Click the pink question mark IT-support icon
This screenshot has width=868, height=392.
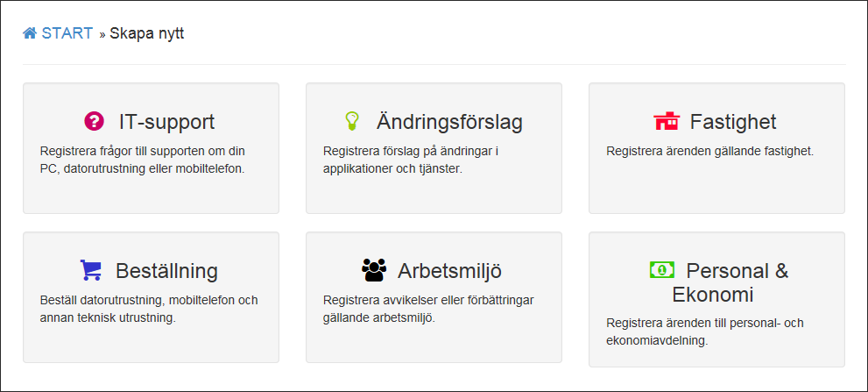[94, 121]
